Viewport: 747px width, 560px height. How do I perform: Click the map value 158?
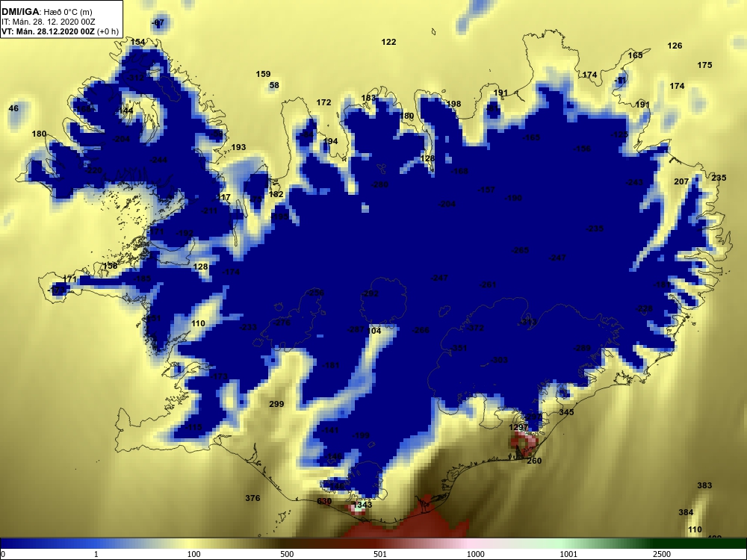pyautogui.click(x=110, y=266)
